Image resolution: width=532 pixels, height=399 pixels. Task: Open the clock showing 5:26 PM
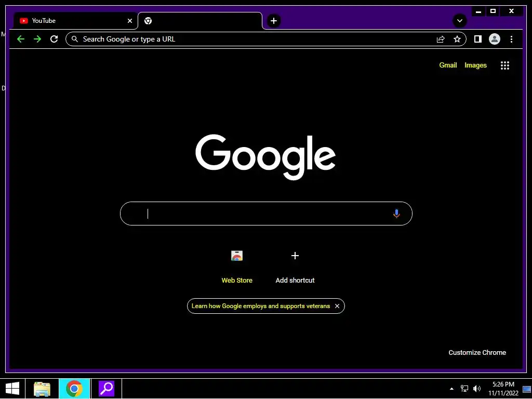[503, 389]
